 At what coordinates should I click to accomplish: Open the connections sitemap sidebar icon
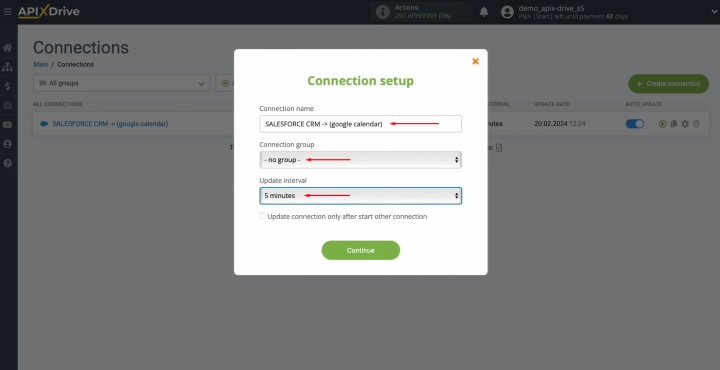click(7, 67)
